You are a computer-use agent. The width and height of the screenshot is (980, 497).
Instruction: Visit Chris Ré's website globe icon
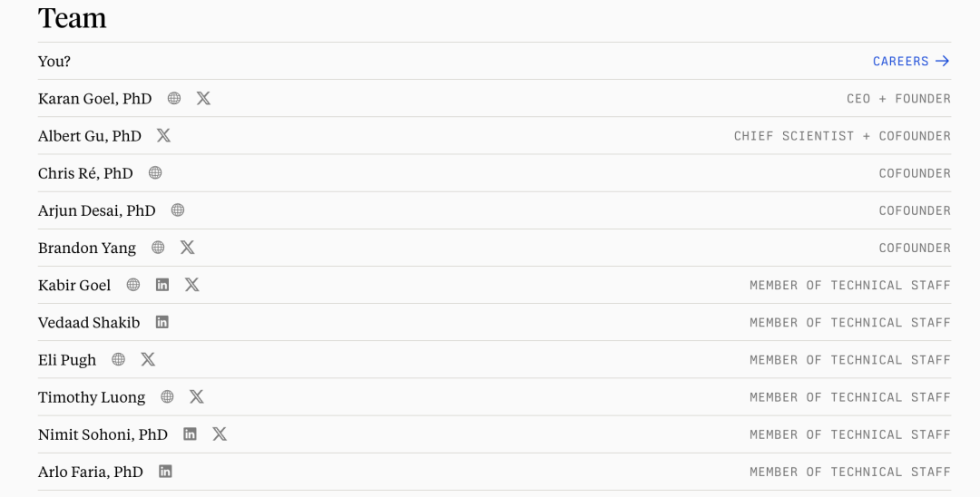[155, 172]
